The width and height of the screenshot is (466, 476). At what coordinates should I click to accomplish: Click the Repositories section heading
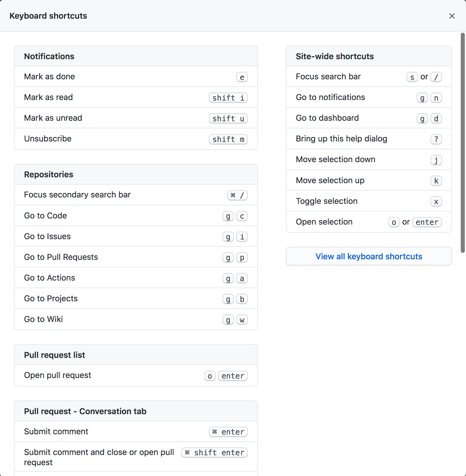[x=49, y=174]
